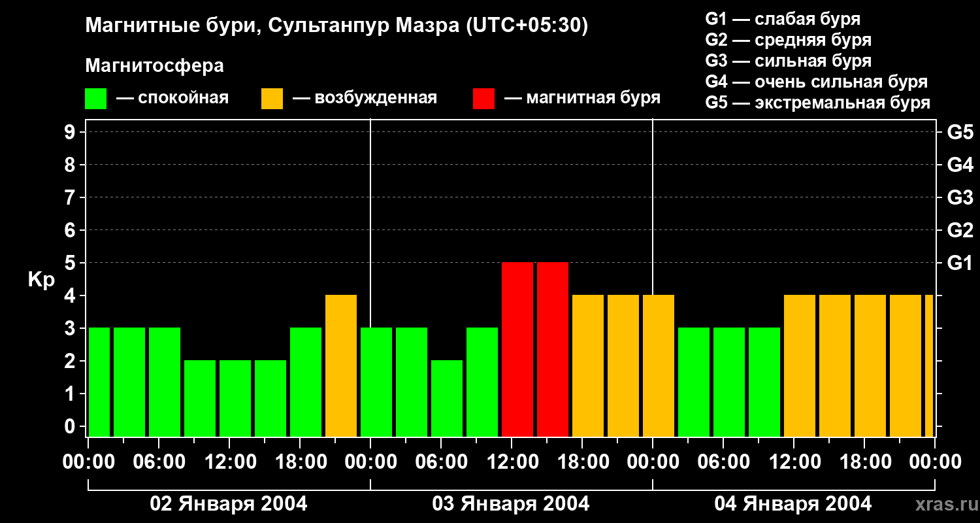This screenshot has width=980, height=523.
Task: Click the '04 Января 2004' date label
Action: click(793, 504)
